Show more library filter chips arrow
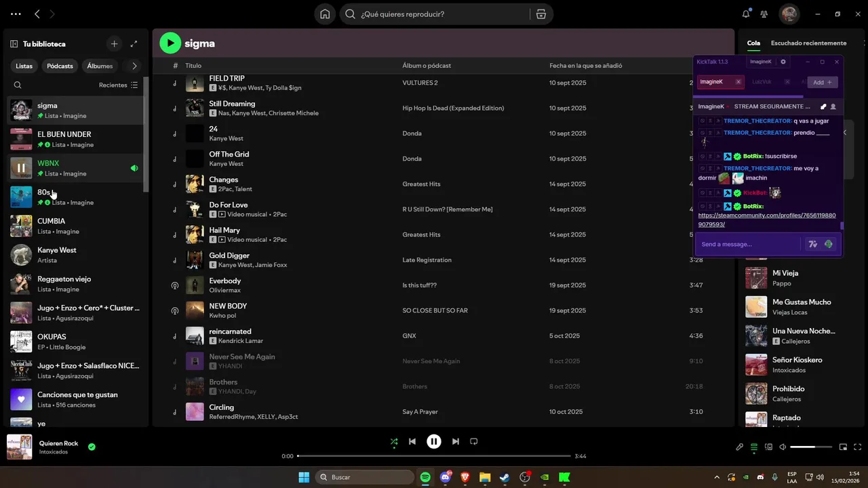This screenshot has height=488, width=868. click(x=134, y=66)
